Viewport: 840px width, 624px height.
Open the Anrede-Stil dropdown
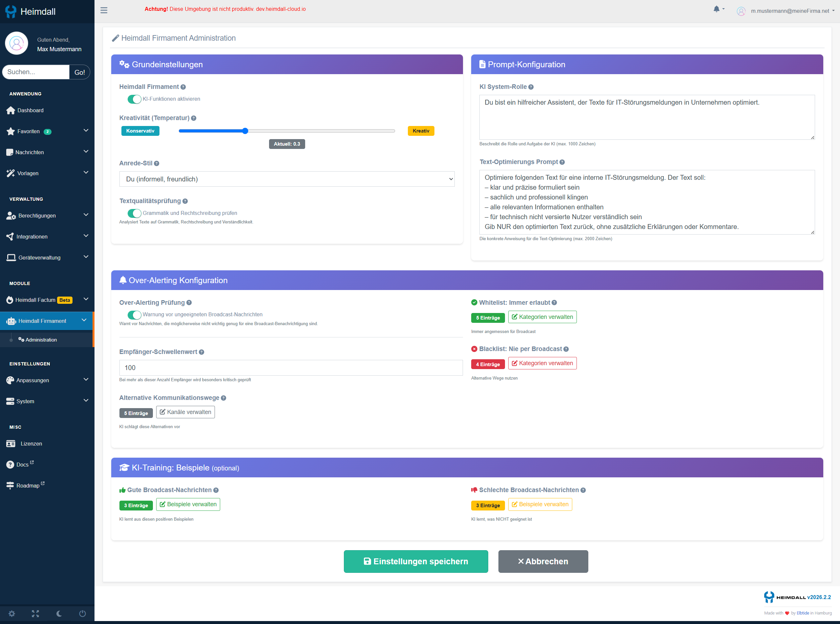click(287, 179)
